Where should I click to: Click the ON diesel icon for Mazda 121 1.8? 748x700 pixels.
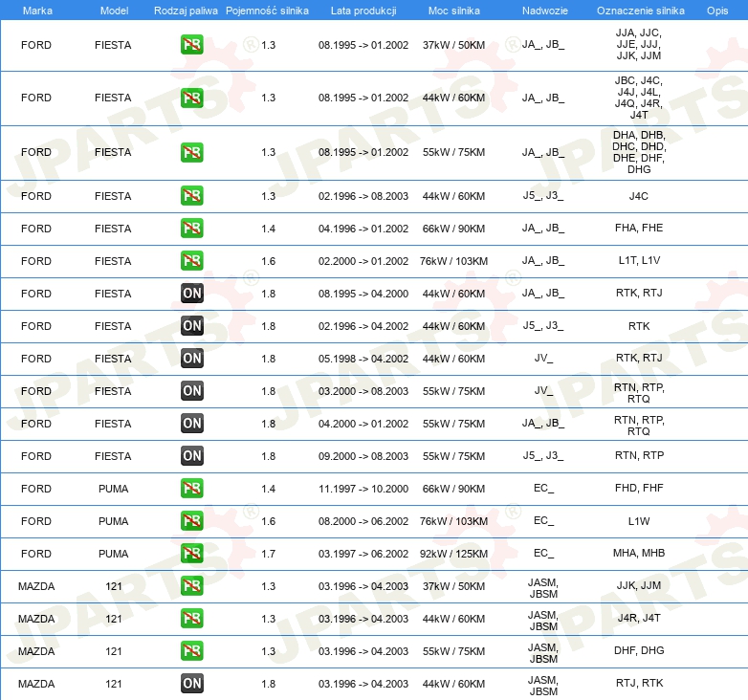coord(191,684)
